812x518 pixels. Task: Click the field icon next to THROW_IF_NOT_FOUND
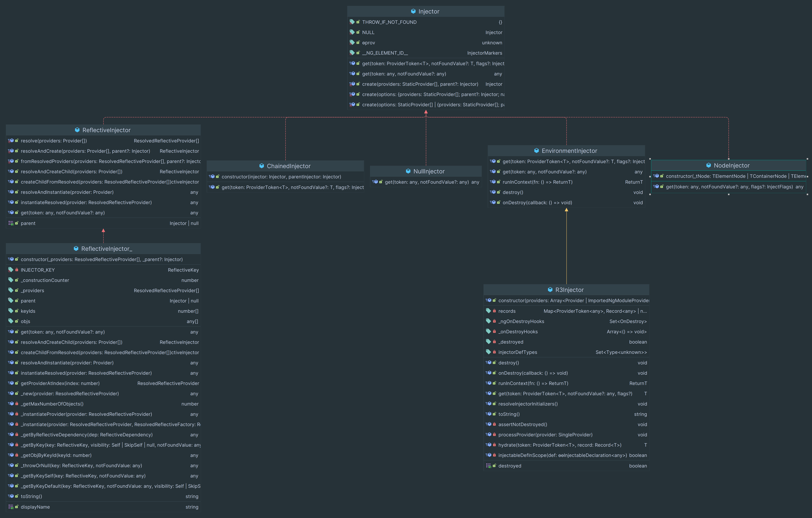pos(352,22)
